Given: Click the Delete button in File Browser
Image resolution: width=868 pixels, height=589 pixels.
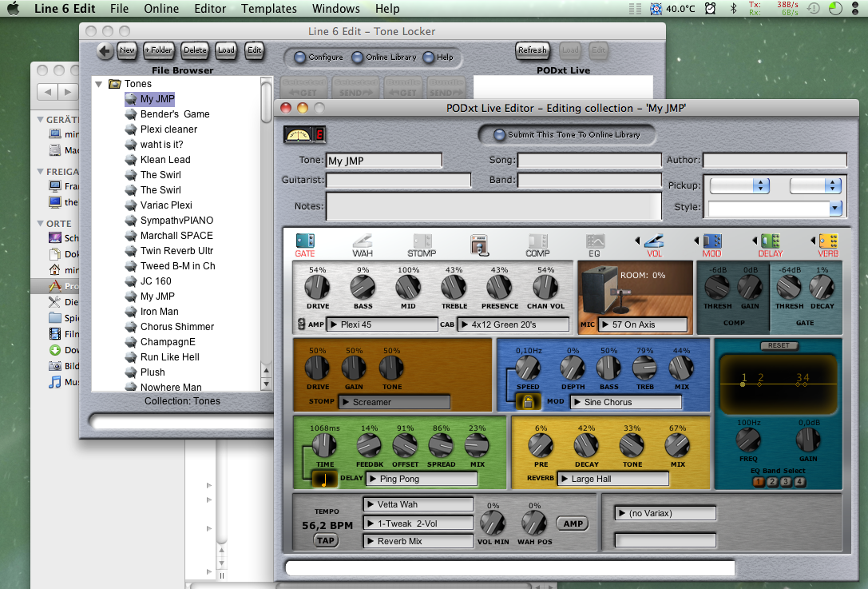Looking at the screenshot, I should pos(195,50).
